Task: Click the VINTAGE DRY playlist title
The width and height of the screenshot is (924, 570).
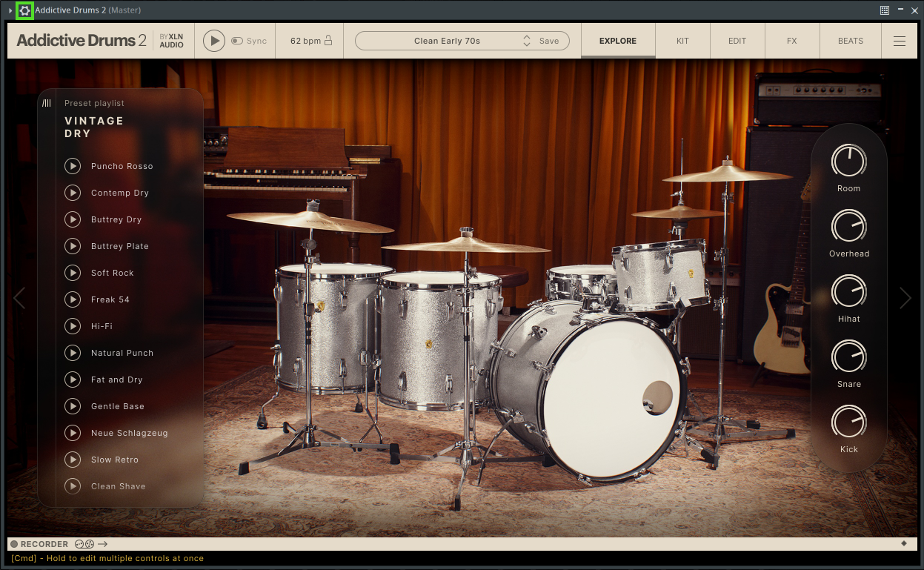Action: pyautogui.click(x=94, y=127)
